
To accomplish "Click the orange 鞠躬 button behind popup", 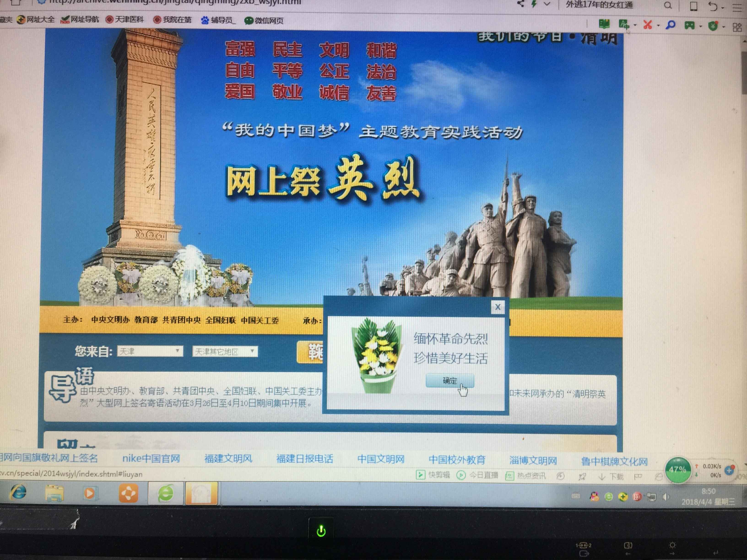I will (310, 352).
